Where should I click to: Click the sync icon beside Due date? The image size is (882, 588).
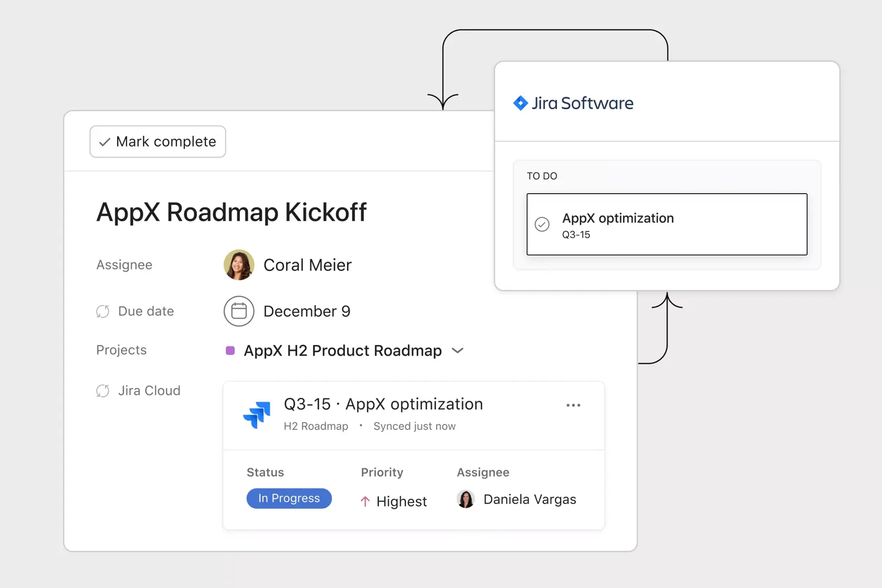(x=102, y=311)
